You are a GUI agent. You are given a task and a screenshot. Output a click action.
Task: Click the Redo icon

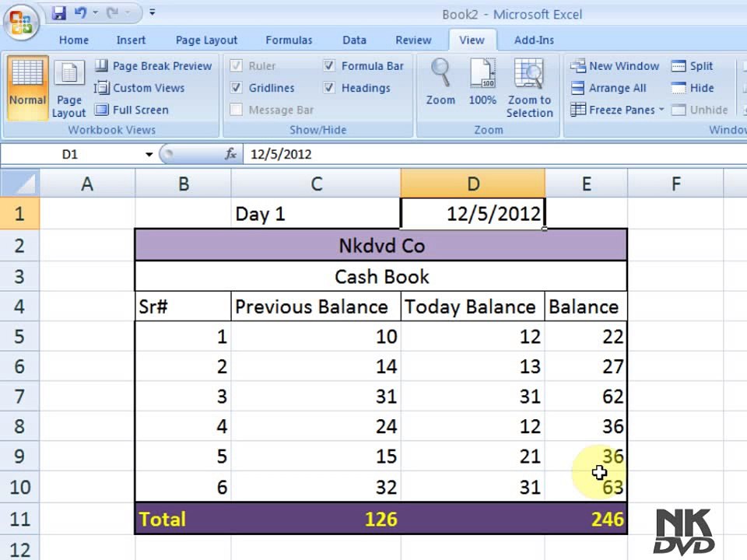[112, 13]
